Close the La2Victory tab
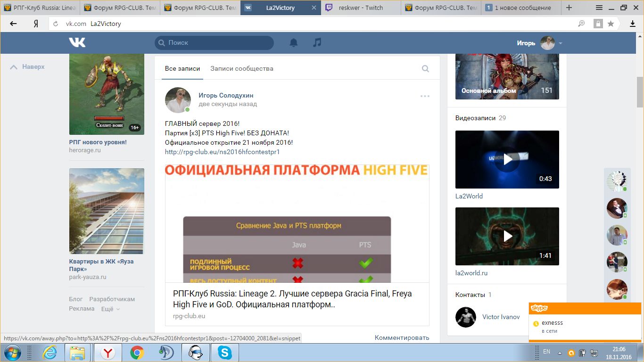644x362 pixels. click(314, 8)
